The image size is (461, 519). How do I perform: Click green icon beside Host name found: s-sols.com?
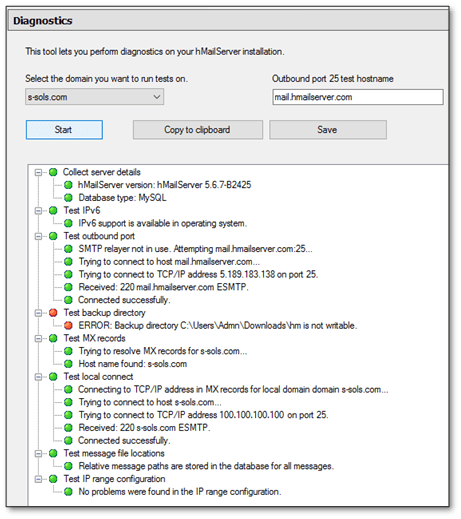pos(68,364)
